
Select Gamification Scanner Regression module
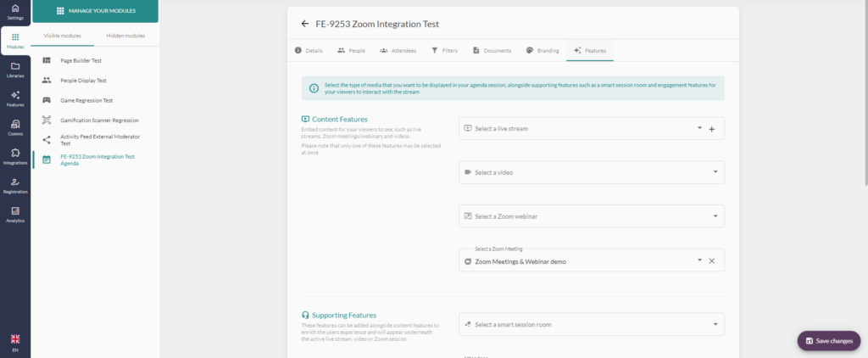tap(99, 120)
